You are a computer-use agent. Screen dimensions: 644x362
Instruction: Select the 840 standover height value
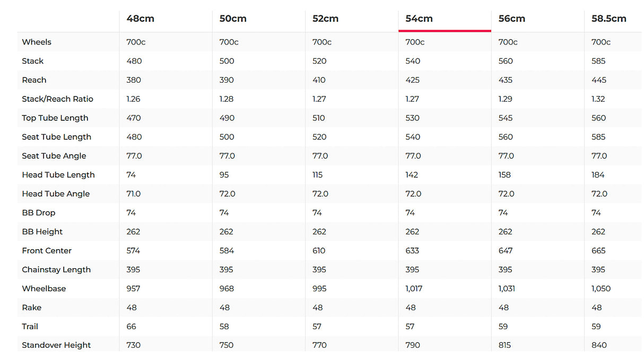[x=599, y=346]
